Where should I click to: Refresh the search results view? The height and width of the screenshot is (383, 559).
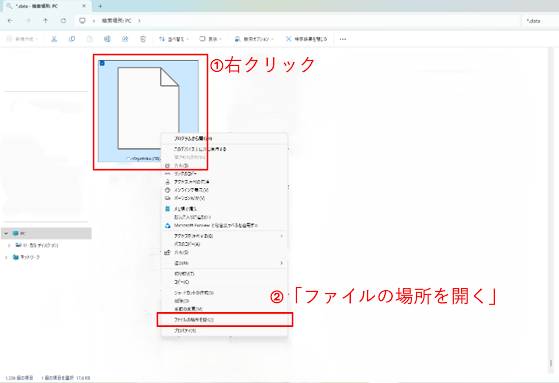point(63,21)
